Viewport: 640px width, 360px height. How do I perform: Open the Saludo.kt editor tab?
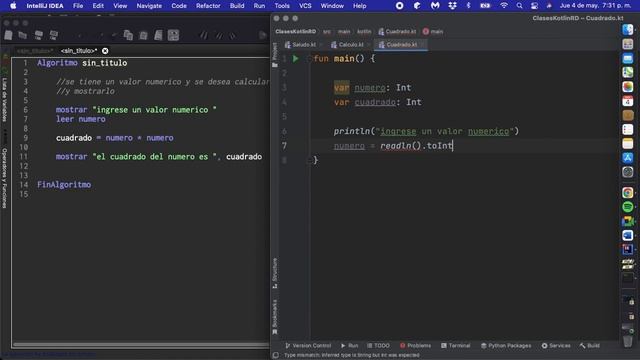click(304, 44)
